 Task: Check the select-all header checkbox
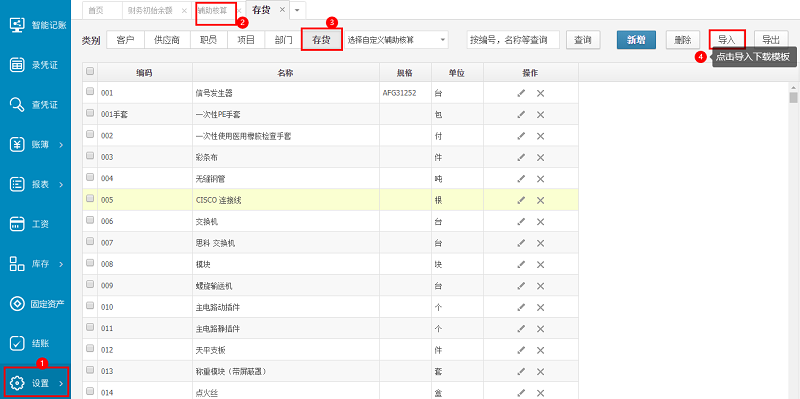[90, 71]
